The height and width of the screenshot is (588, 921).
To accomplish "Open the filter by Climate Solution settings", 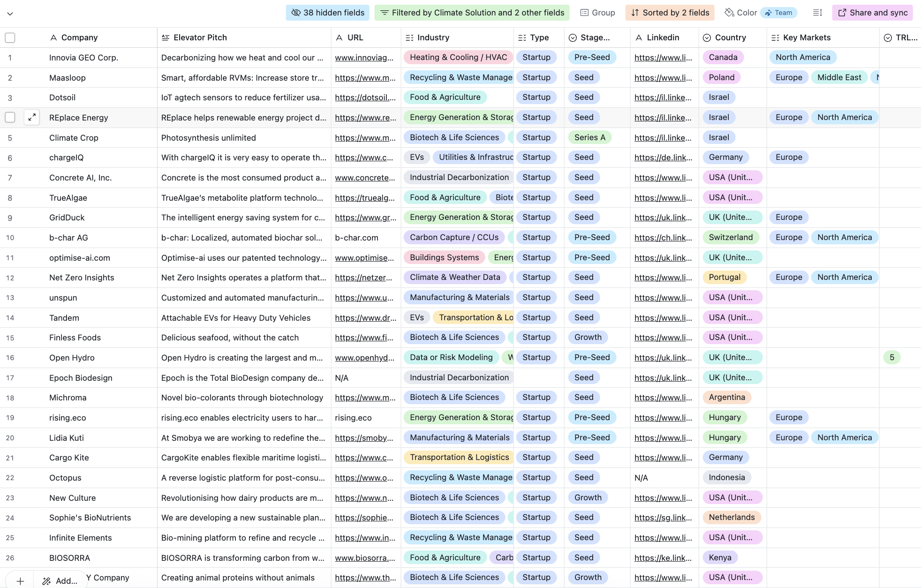I will [472, 13].
